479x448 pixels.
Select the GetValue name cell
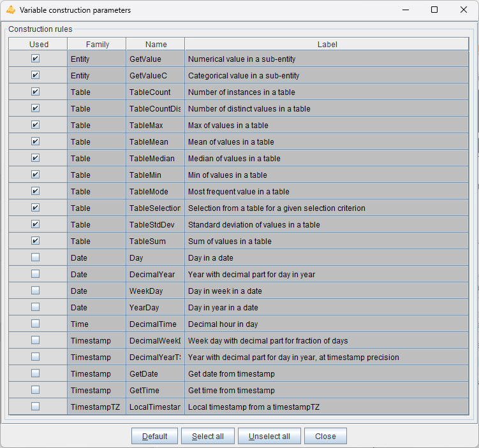pos(155,59)
